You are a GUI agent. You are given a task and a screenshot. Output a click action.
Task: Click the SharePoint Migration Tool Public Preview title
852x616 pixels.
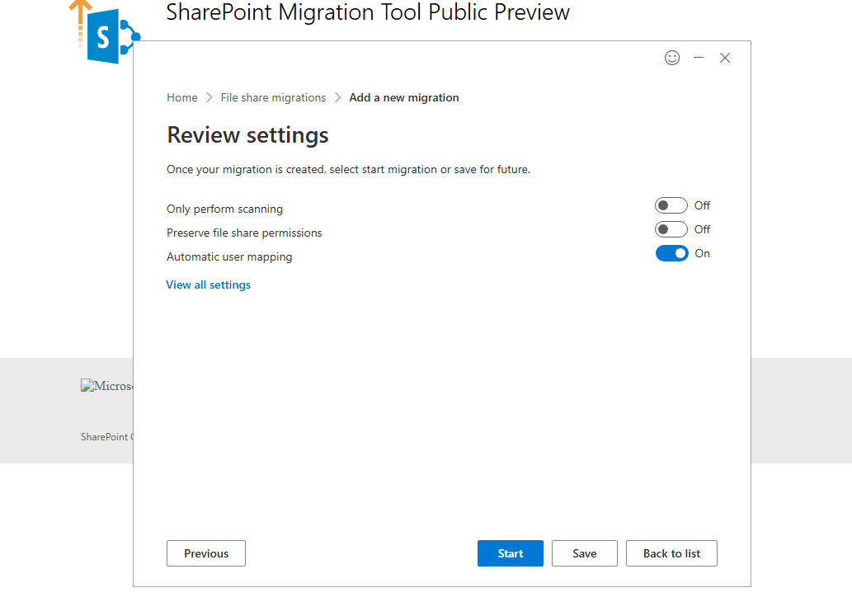click(x=368, y=12)
